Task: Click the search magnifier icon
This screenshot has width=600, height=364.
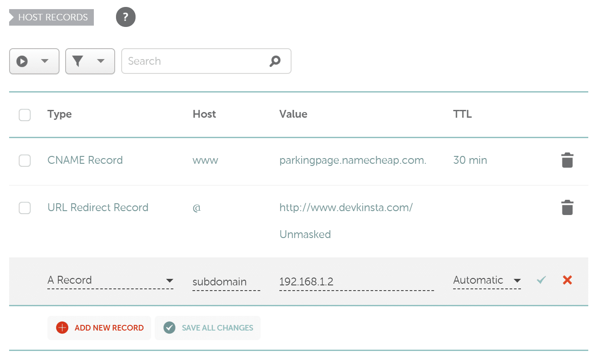Action: click(275, 61)
